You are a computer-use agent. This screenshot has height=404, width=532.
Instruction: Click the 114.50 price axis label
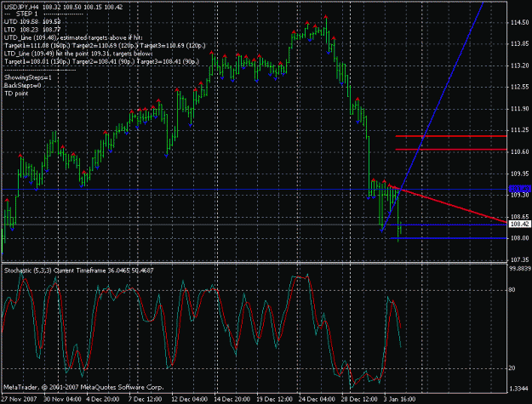[519, 23]
